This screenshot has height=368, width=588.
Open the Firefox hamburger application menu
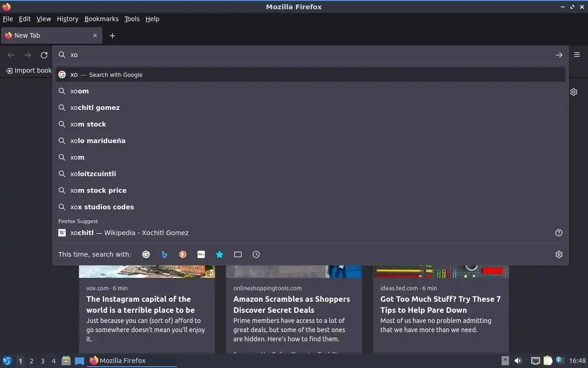point(577,55)
